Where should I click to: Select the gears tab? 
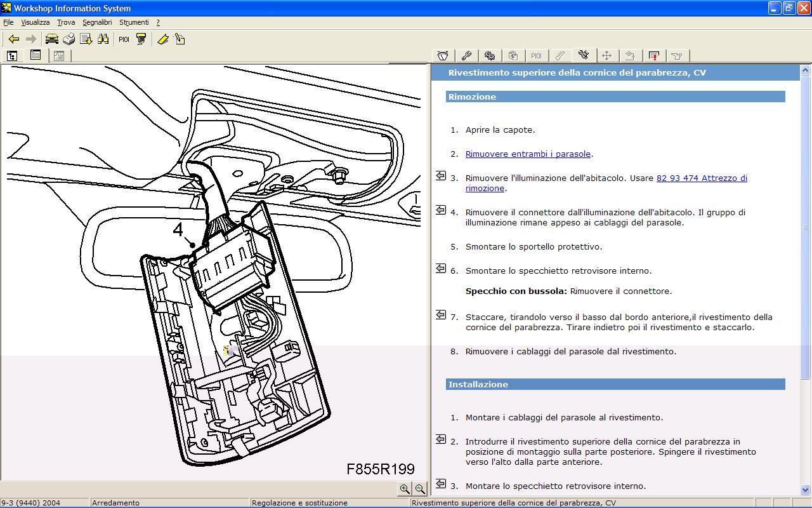coord(489,56)
